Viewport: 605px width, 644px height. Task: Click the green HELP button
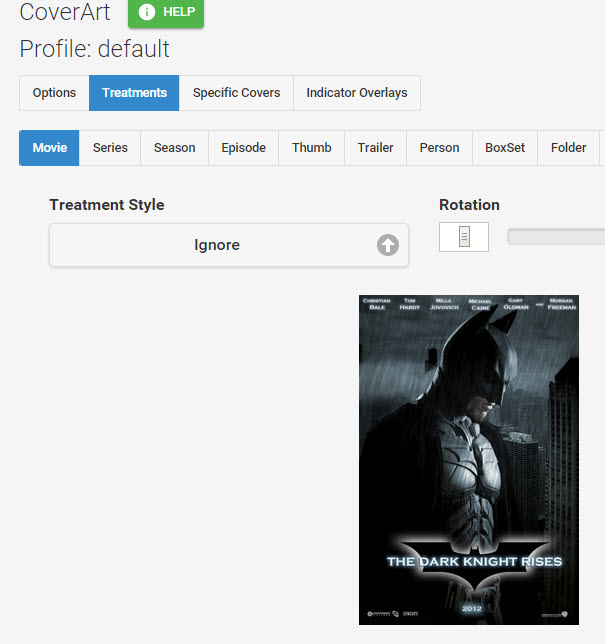click(166, 12)
